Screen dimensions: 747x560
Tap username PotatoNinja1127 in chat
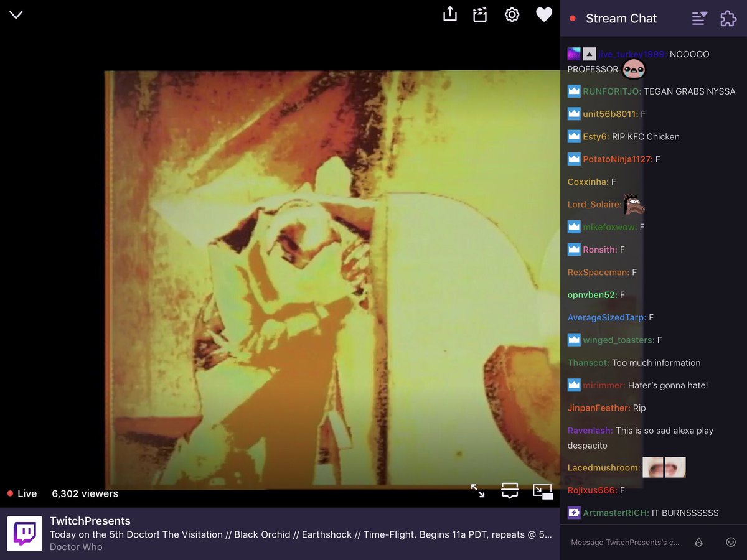click(x=618, y=159)
